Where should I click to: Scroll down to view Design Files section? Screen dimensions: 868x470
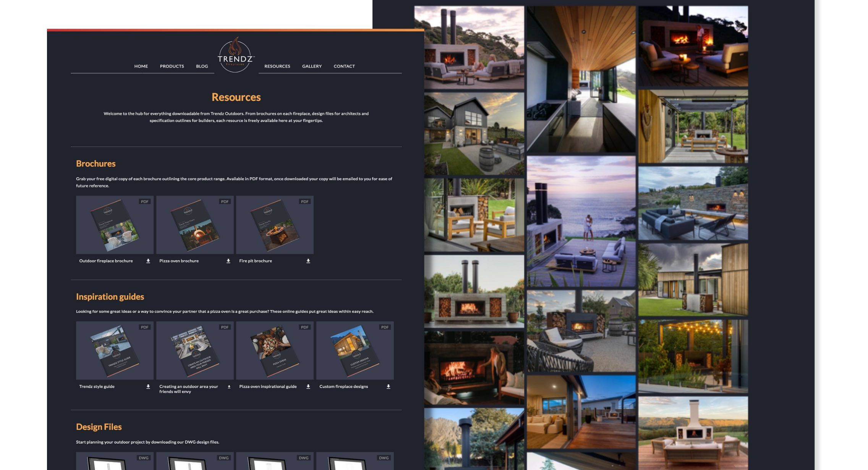(x=99, y=426)
